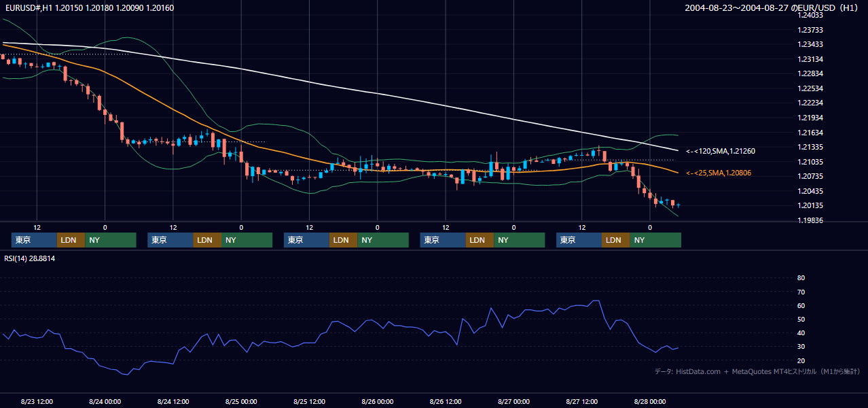Click the 25 SMA label reading 1.20806
This screenshot has height=408, width=868.
pyautogui.click(x=719, y=173)
